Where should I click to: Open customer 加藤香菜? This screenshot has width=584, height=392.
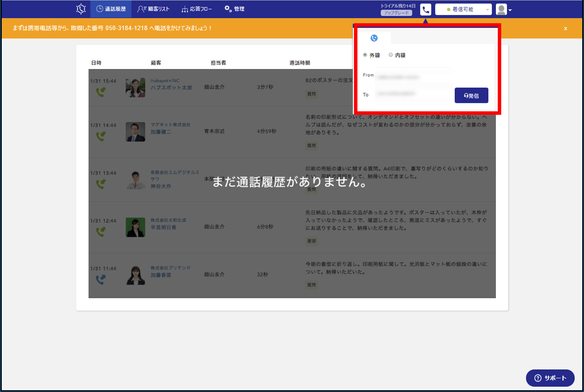[x=161, y=275]
